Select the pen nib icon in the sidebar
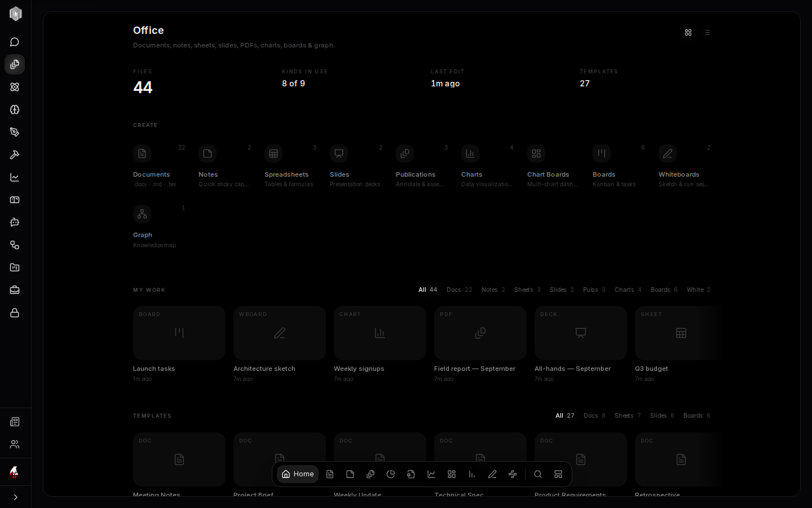This screenshot has width=812, height=508. (15, 132)
